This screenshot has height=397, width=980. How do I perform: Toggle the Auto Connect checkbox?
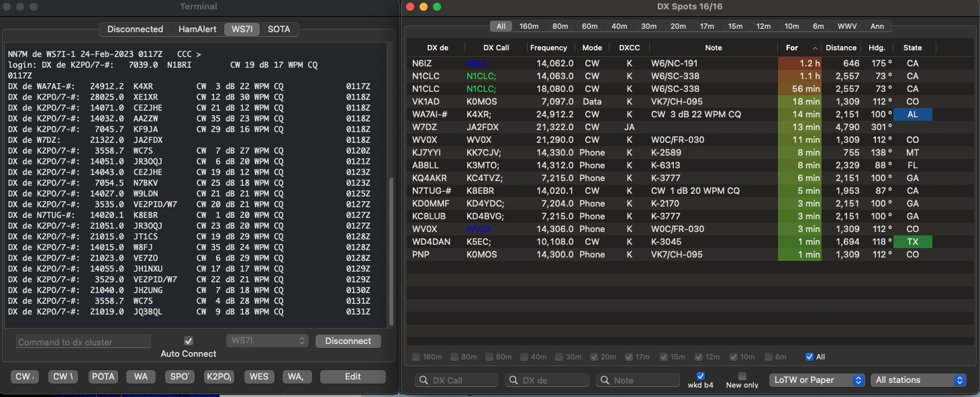pyautogui.click(x=189, y=341)
